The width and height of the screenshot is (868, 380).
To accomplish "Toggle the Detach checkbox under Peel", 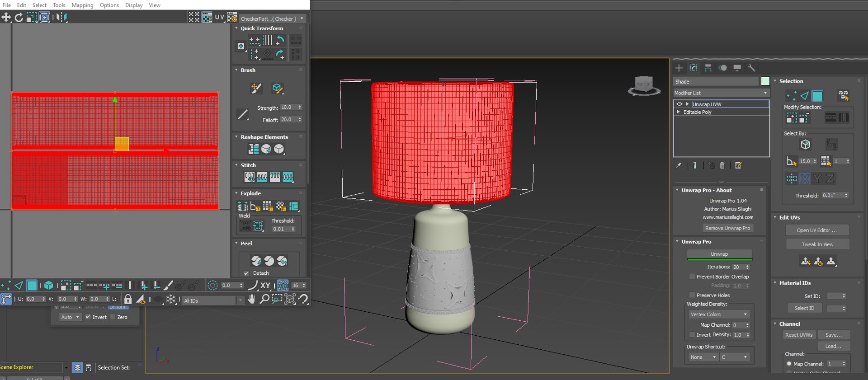I will [x=246, y=273].
